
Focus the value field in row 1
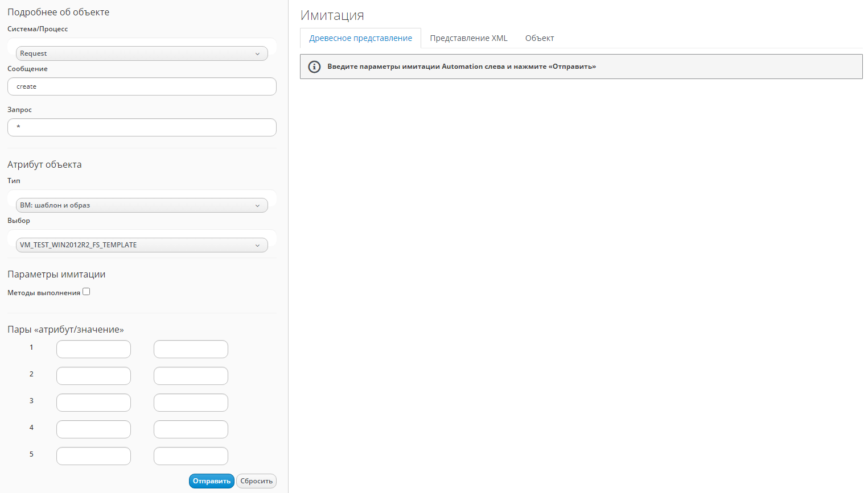pos(191,349)
